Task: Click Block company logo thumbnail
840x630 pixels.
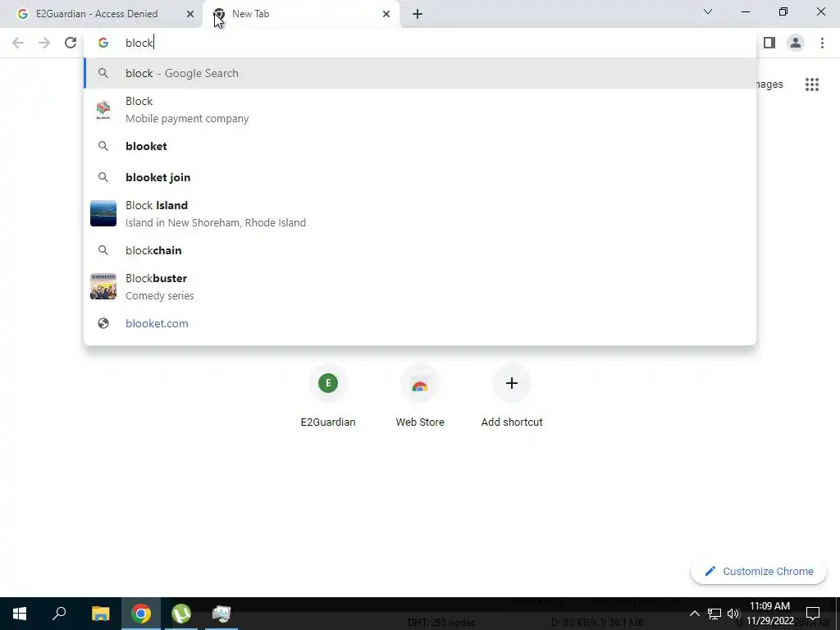Action: tap(103, 110)
